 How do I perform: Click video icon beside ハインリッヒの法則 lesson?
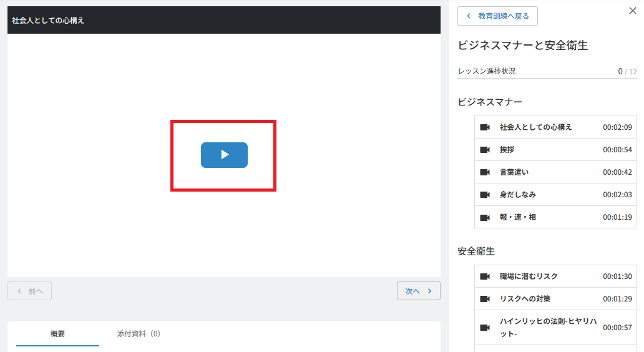[x=485, y=328]
